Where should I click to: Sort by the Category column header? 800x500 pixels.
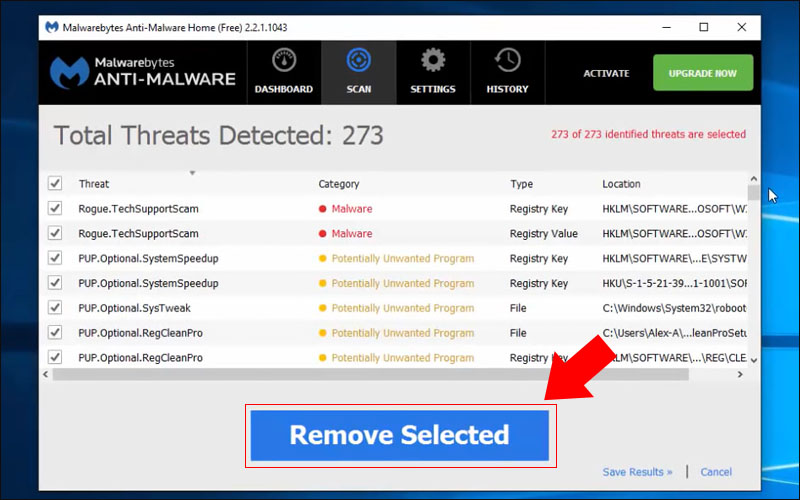click(339, 184)
